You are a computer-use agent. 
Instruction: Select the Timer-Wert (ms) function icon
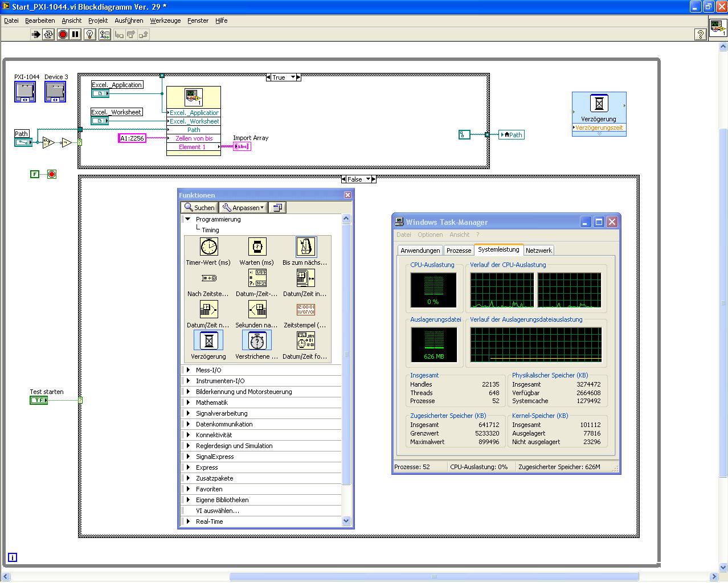click(208, 247)
